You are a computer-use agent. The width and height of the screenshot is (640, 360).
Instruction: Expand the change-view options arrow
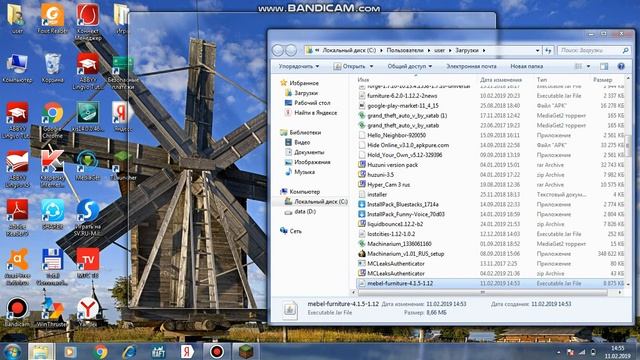588,66
